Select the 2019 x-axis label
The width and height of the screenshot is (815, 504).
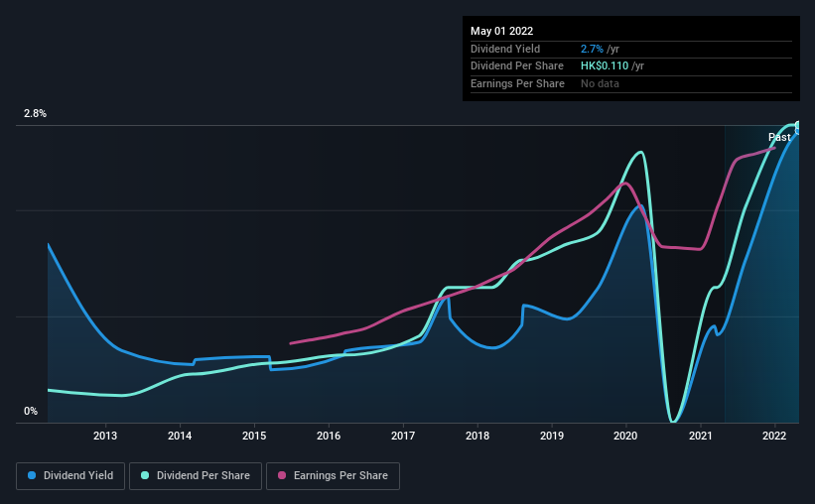coord(552,436)
